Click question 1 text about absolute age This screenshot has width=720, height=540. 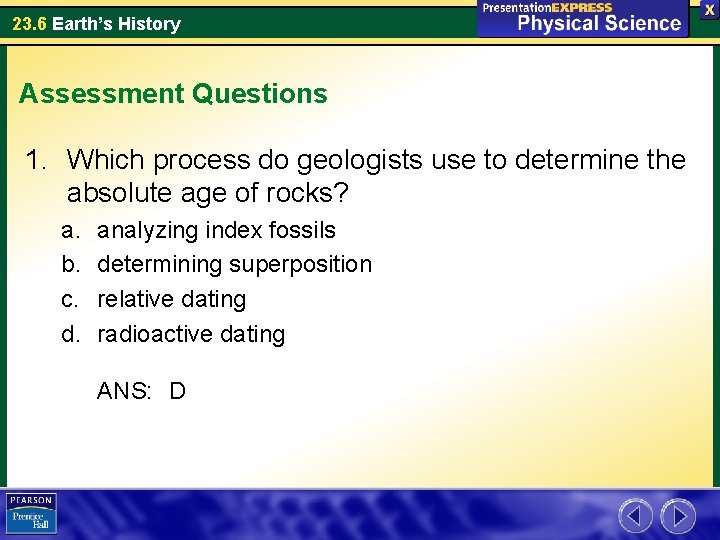click(x=356, y=175)
